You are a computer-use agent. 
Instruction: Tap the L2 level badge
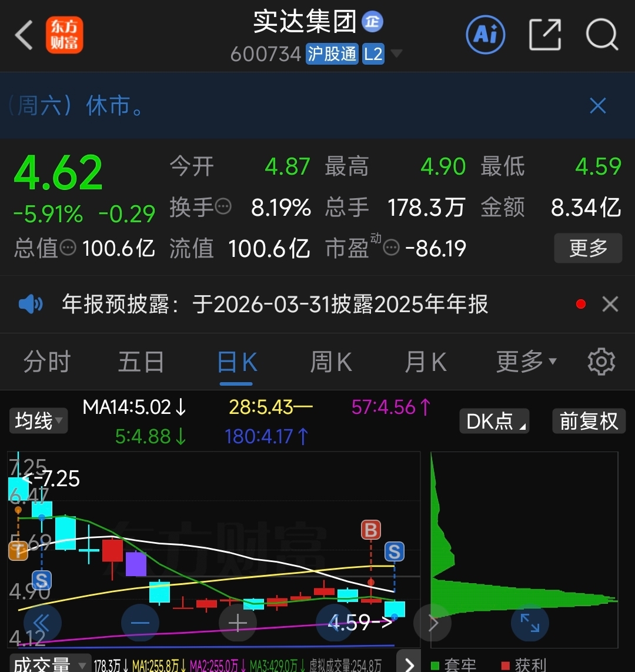point(373,54)
